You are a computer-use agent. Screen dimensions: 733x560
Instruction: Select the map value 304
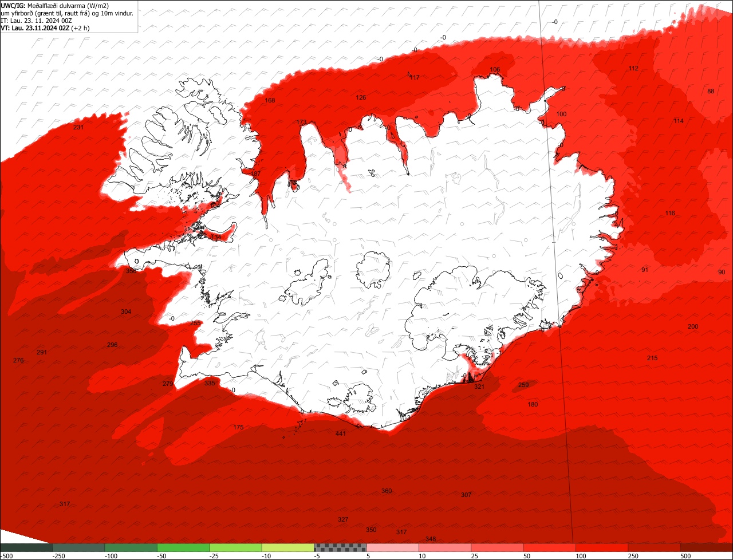pos(126,312)
